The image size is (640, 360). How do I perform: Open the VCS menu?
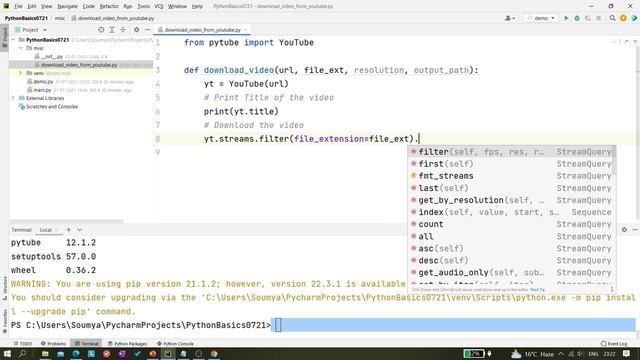[159, 7]
